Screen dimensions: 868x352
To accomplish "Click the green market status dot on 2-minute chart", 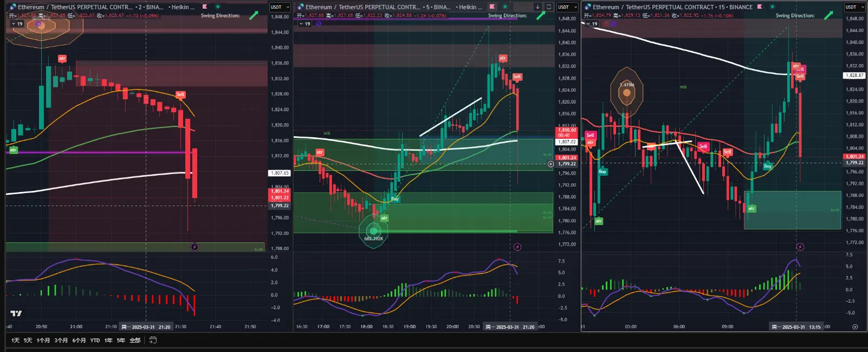I will [218, 7].
